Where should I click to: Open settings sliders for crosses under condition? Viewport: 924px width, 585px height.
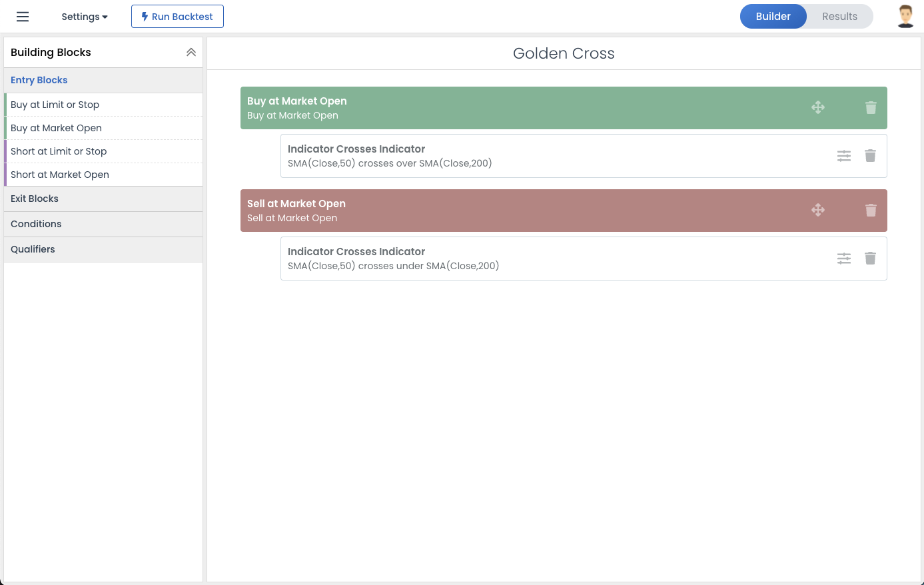(844, 259)
